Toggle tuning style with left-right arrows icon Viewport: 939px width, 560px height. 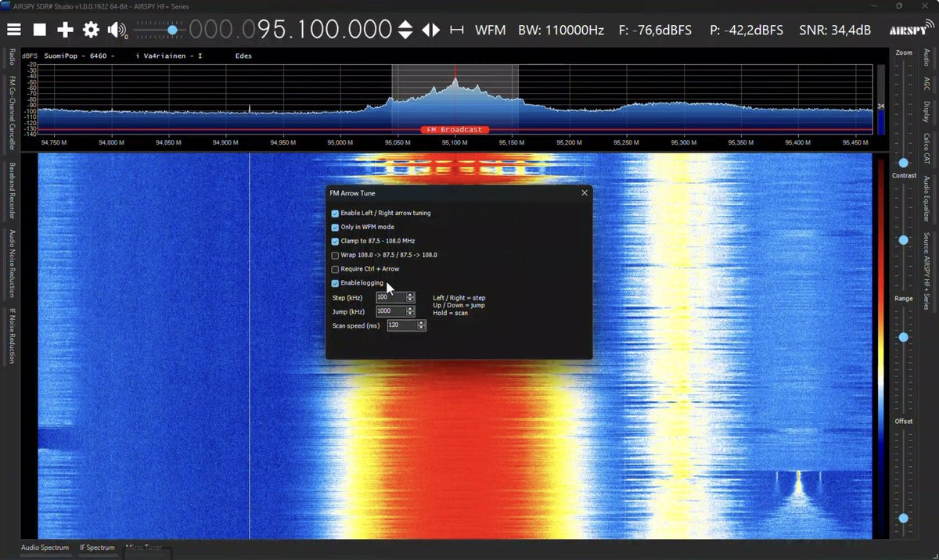pyautogui.click(x=431, y=30)
